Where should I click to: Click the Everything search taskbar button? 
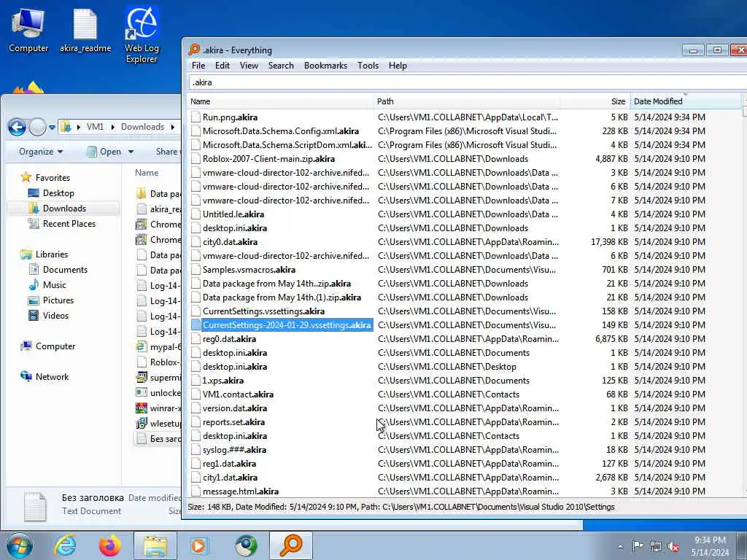[291, 545]
